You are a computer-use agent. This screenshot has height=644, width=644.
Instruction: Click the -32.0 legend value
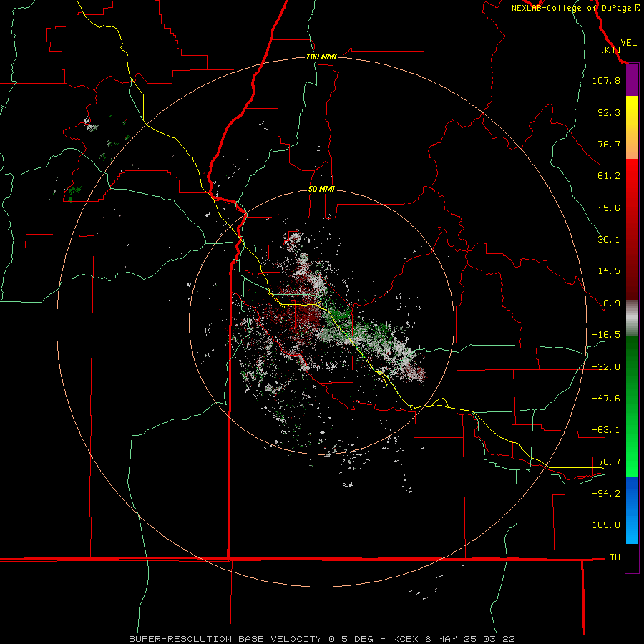tap(606, 367)
